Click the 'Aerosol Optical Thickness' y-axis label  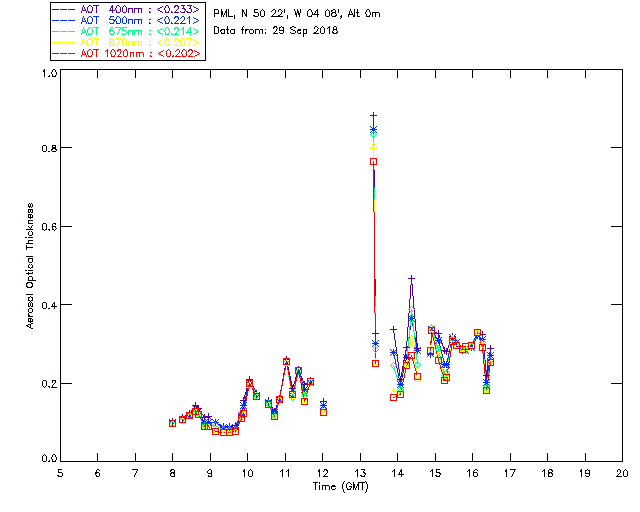pyautogui.click(x=30, y=266)
